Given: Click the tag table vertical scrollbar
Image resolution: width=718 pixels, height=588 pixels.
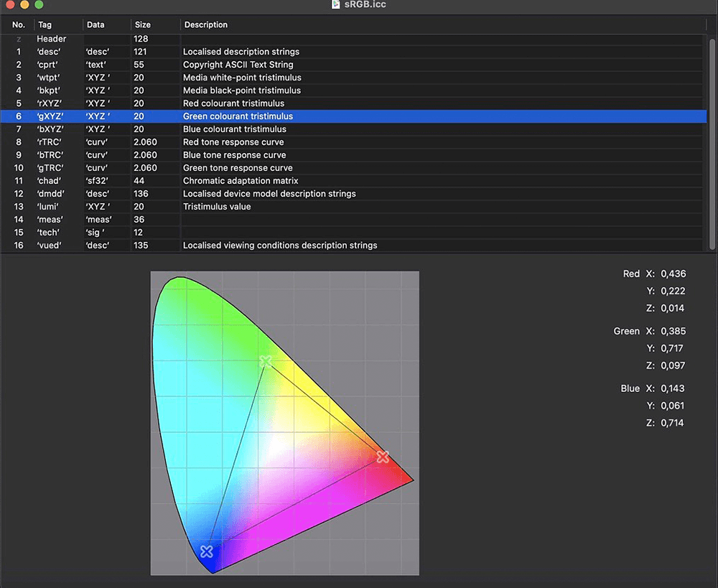Looking at the screenshot, I should (x=712, y=144).
